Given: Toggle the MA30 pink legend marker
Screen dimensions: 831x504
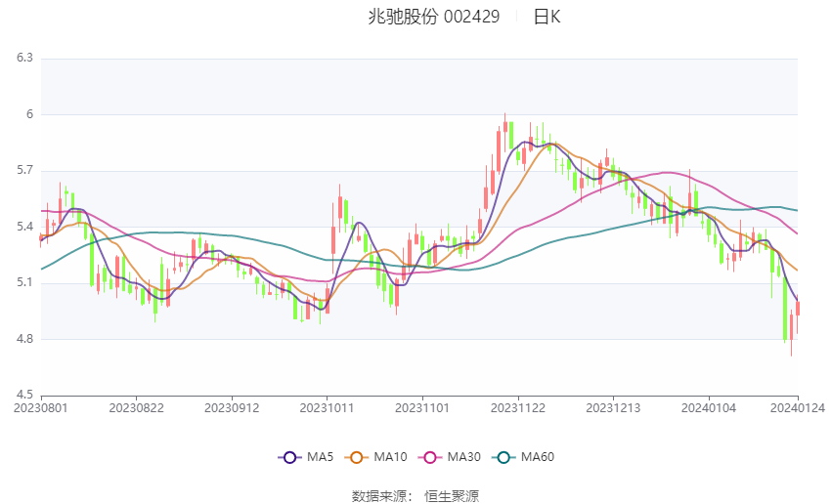Looking at the screenshot, I should click(x=430, y=457).
